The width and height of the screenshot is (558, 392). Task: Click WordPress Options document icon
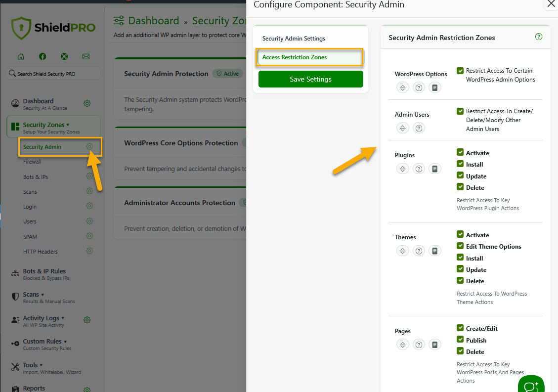(x=434, y=87)
